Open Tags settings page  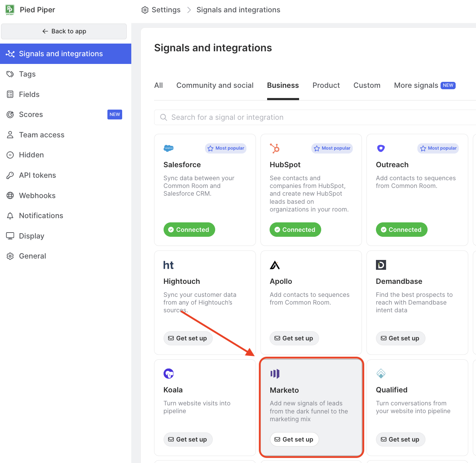(66, 74)
